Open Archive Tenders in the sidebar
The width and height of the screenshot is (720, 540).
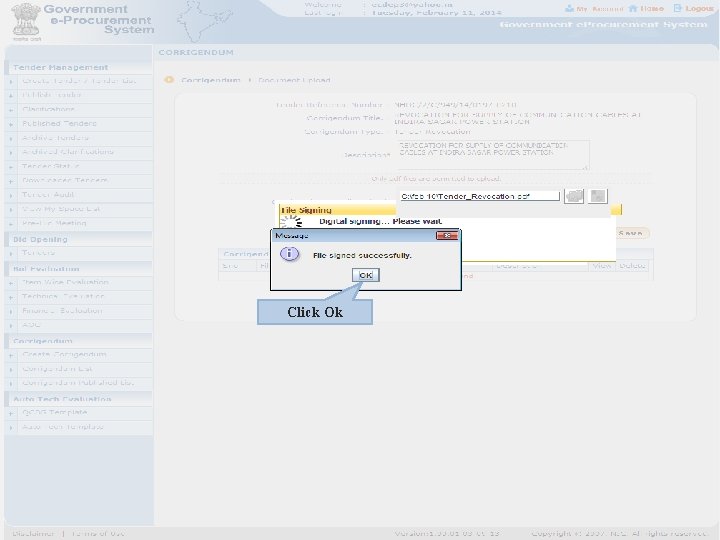click(55, 138)
